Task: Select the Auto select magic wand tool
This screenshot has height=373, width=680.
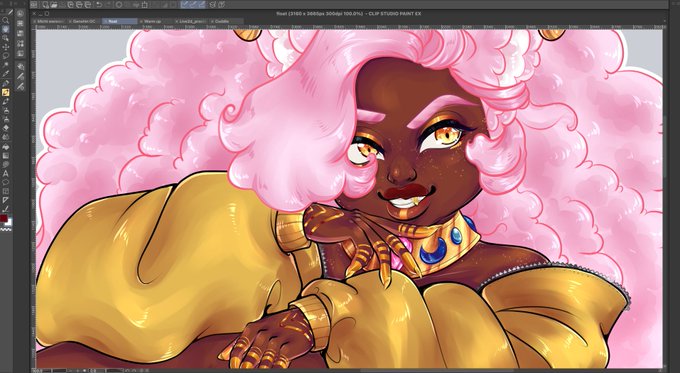Action: point(6,65)
